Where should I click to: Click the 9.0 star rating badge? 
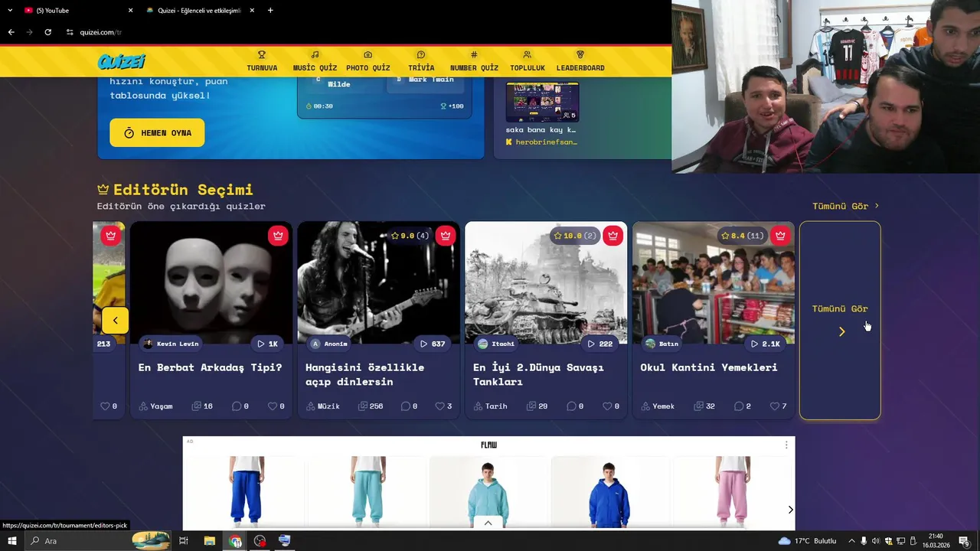[x=410, y=236]
